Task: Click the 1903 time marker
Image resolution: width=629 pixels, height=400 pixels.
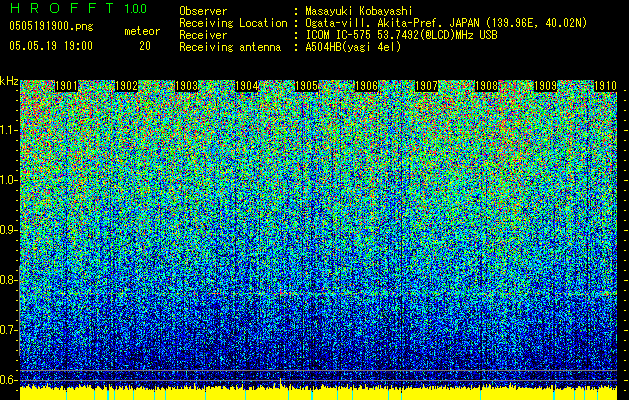Action: (x=187, y=86)
